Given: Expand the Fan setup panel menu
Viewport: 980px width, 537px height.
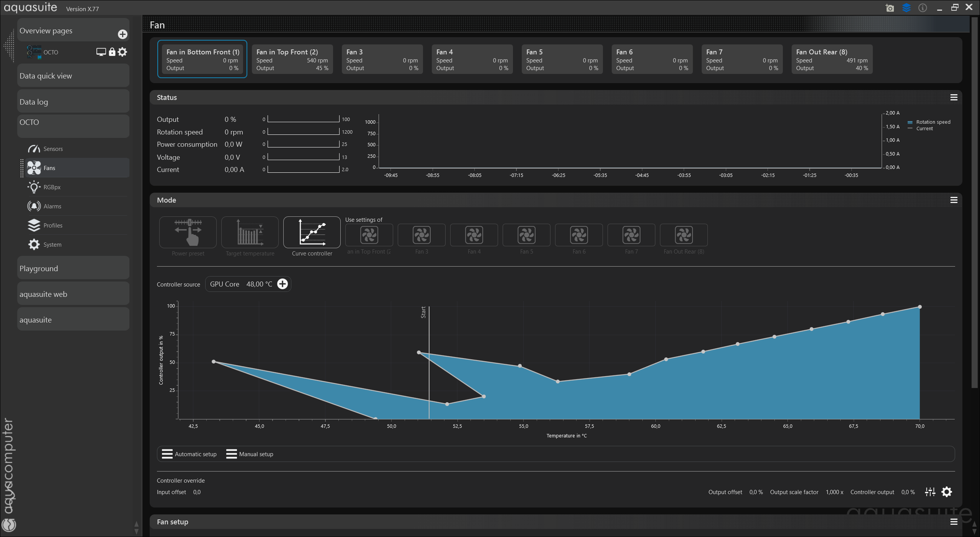Looking at the screenshot, I should (954, 522).
